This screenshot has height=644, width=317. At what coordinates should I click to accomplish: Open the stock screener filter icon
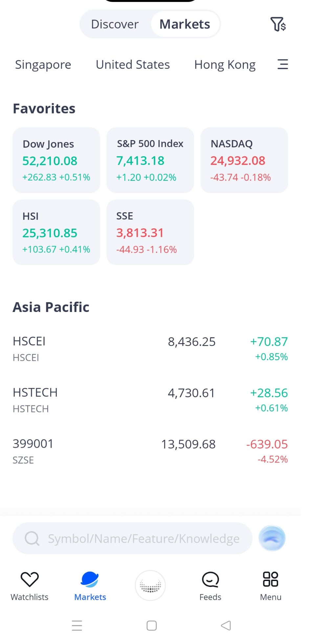coord(278,24)
